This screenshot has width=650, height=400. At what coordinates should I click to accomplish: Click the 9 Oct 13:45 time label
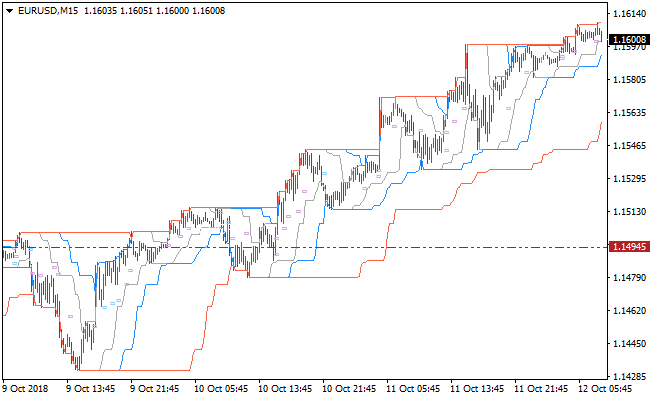tap(92, 389)
